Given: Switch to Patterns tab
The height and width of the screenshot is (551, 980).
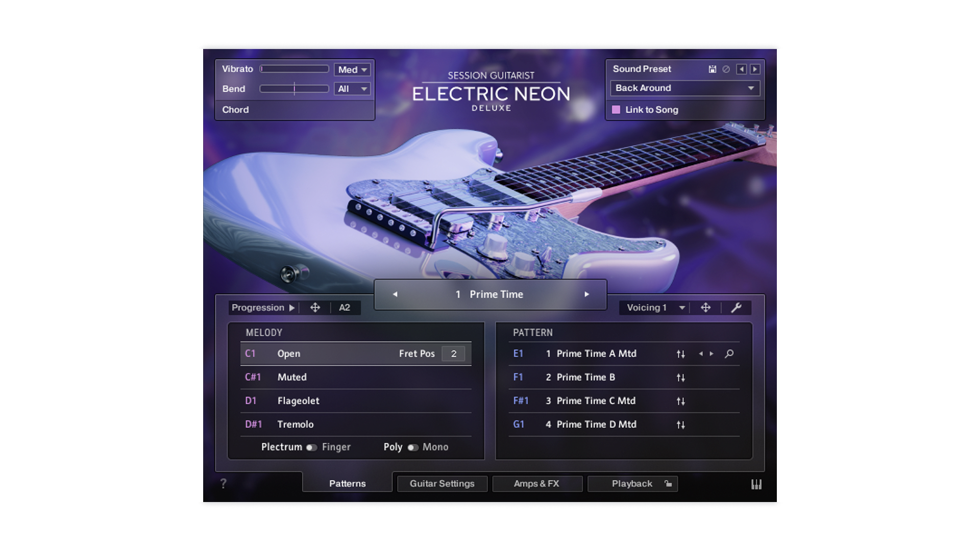Looking at the screenshot, I should (x=348, y=484).
